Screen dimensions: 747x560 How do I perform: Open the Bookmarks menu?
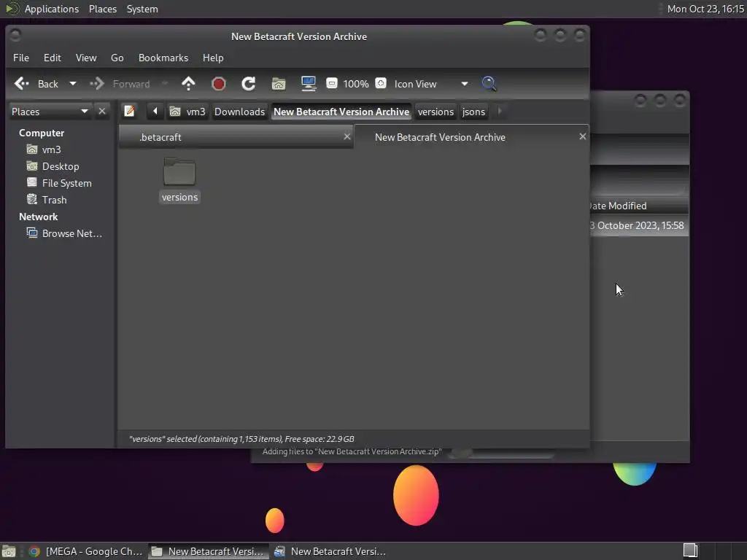tap(163, 58)
